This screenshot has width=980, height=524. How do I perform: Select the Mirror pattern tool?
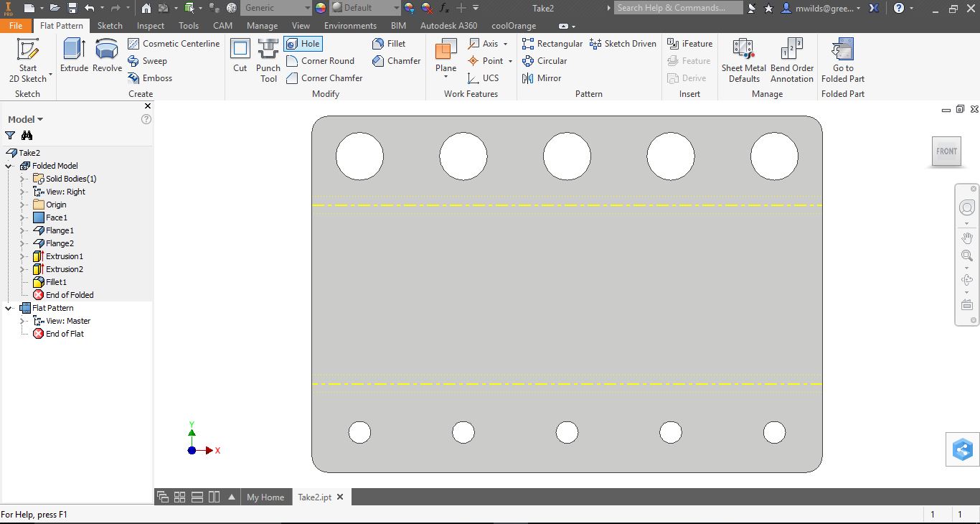tap(542, 78)
